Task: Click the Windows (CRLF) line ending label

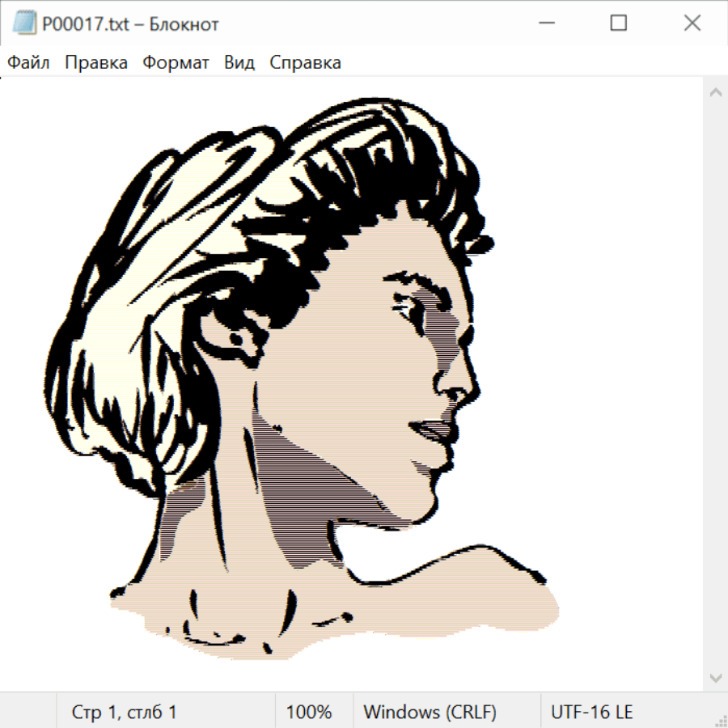Action: pyautogui.click(x=430, y=712)
